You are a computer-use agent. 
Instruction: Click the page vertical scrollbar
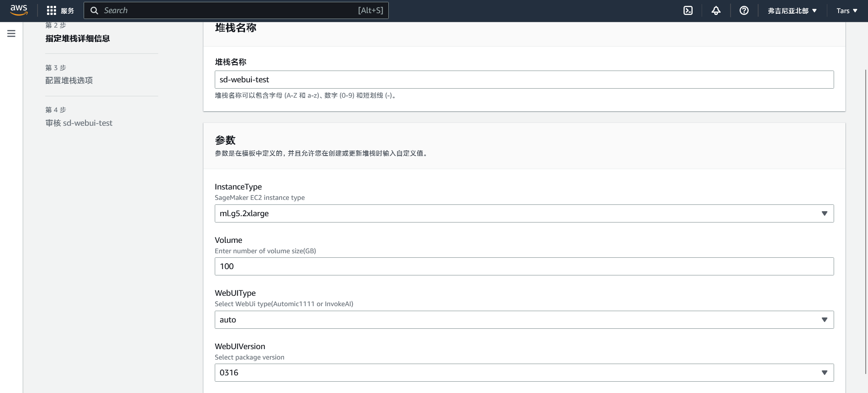865,222
